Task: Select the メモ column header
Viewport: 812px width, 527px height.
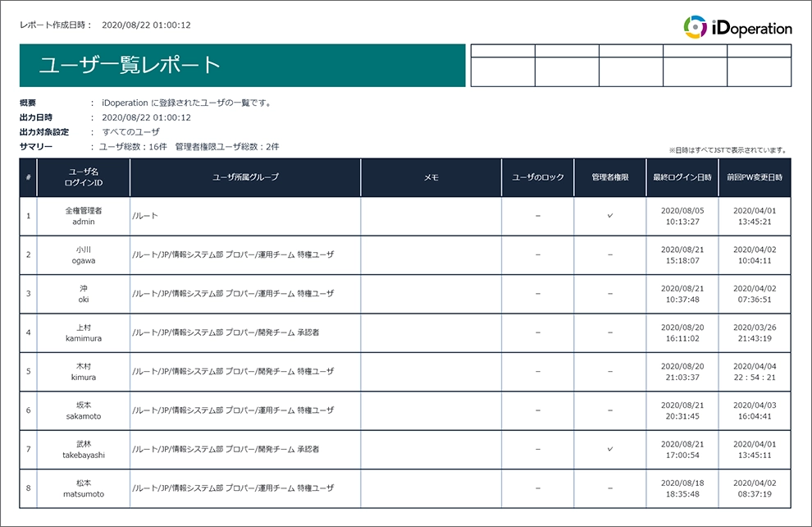Action: pos(430,176)
